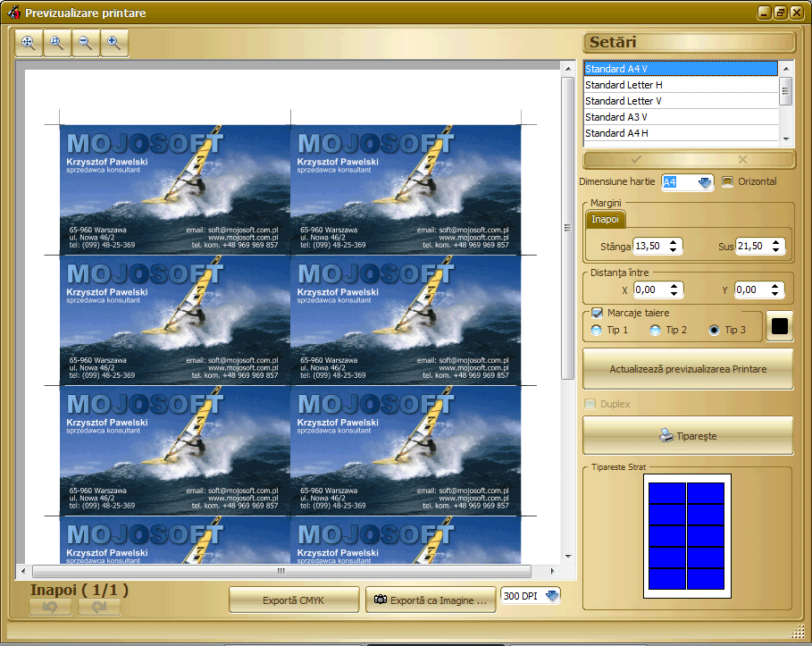
Task: Select Standard A4 V in the Setări list
Action: (x=681, y=69)
